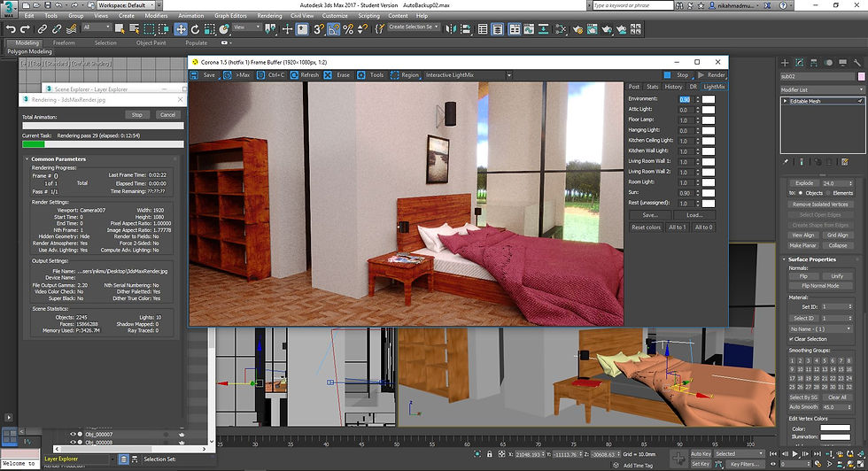Image resolution: width=868 pixels, height=471 pixels.
Task: Click the Align tool icon
Action: click(465, 29)
